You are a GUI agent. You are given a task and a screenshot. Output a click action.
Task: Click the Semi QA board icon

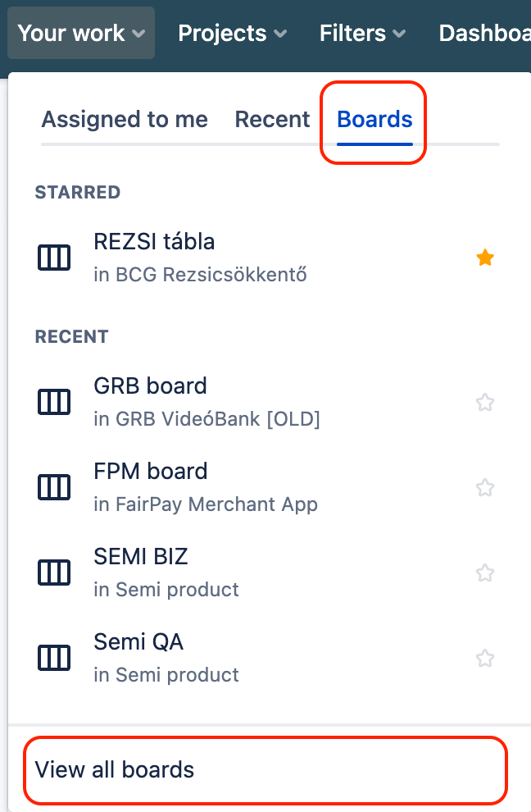[54, 658]
